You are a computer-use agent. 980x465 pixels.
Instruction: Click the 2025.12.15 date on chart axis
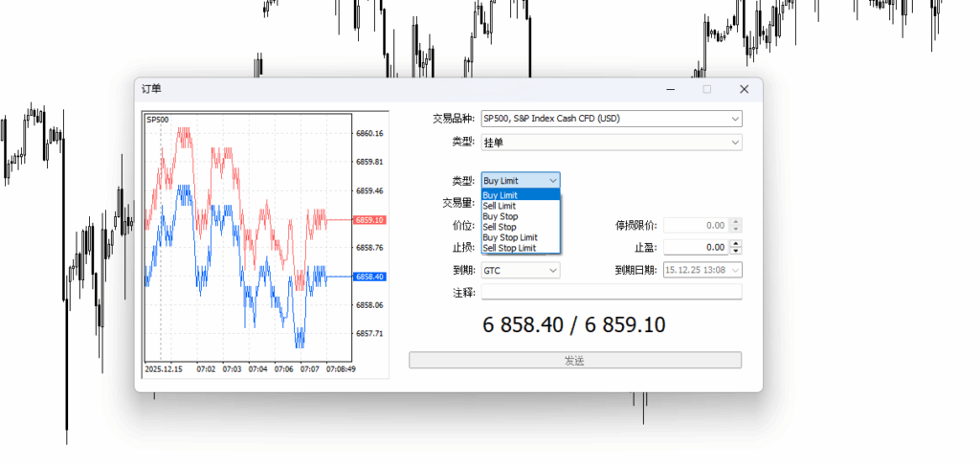[164, 369]
